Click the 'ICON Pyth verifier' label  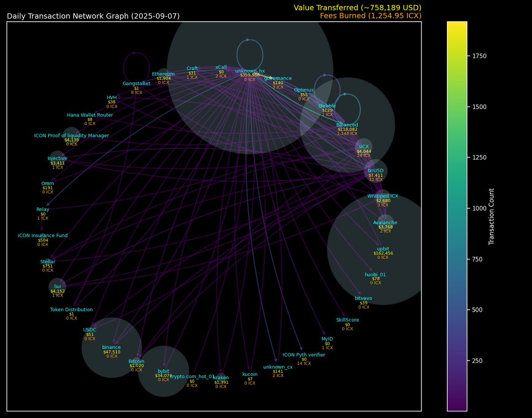[304, 355]
